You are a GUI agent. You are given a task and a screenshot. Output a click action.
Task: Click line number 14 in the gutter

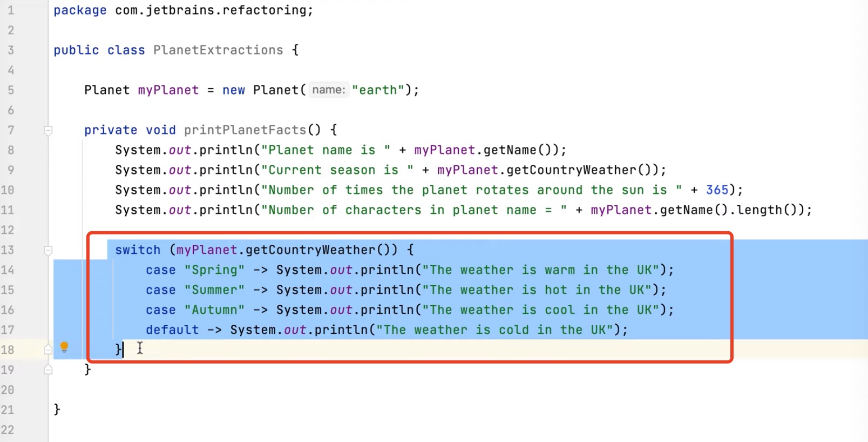[x=8, y=270]
